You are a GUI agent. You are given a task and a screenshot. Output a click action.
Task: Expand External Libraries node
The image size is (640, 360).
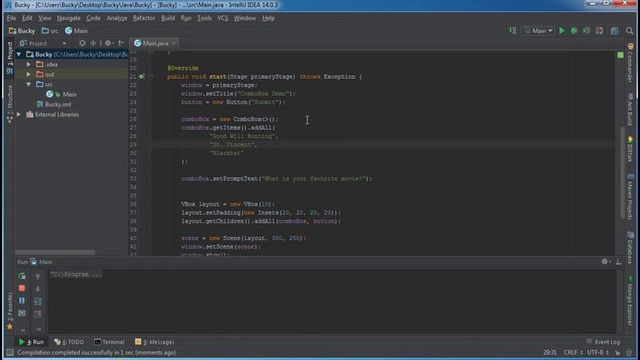[x=19, y=114]
